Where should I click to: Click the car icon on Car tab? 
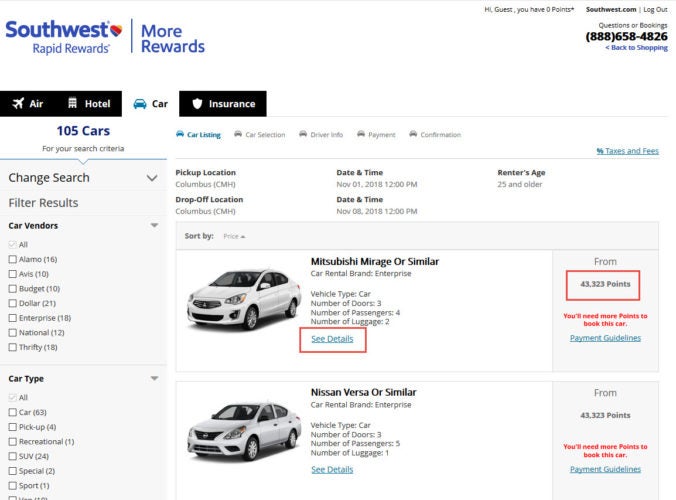coord(140,104)
